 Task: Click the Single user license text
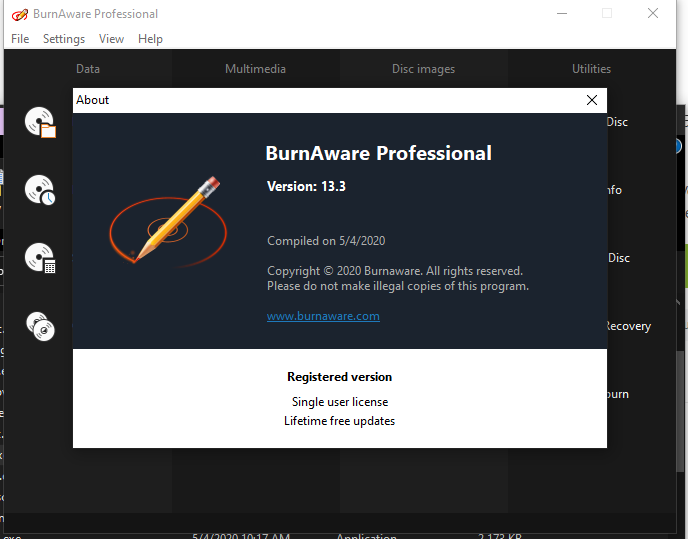pyautogui.click(x=340, y=402)
